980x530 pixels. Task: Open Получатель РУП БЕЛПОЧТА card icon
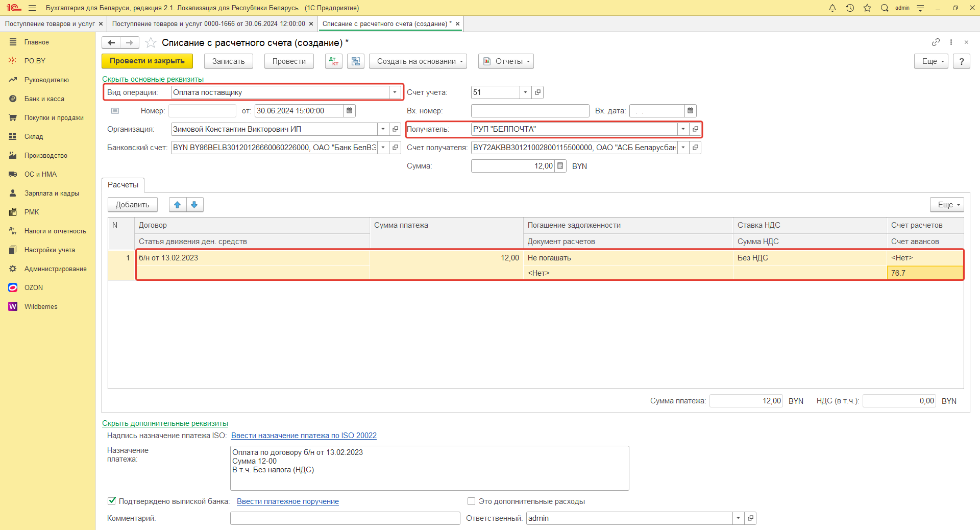(695, 129)
